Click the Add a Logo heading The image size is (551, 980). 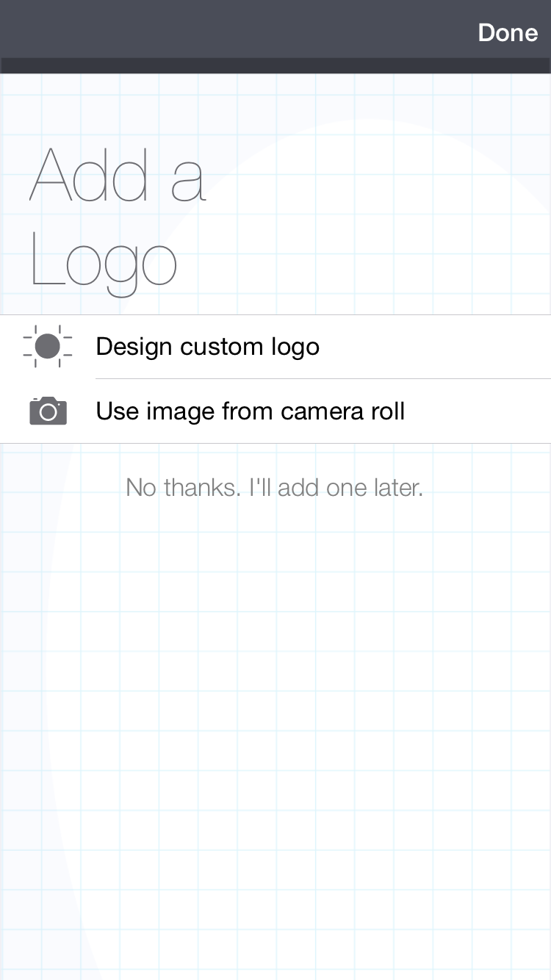click(118, 217)
